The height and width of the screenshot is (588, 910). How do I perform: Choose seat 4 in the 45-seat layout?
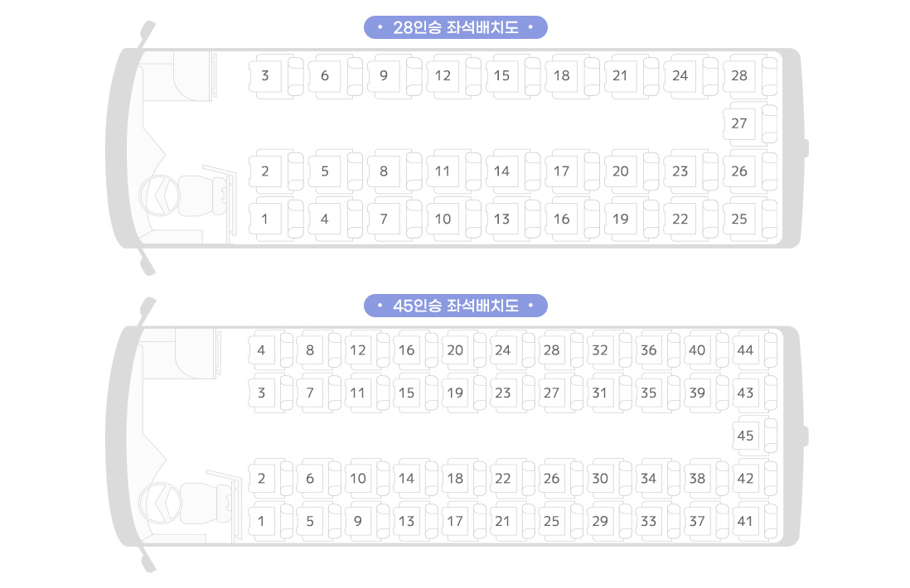[262, 350]
